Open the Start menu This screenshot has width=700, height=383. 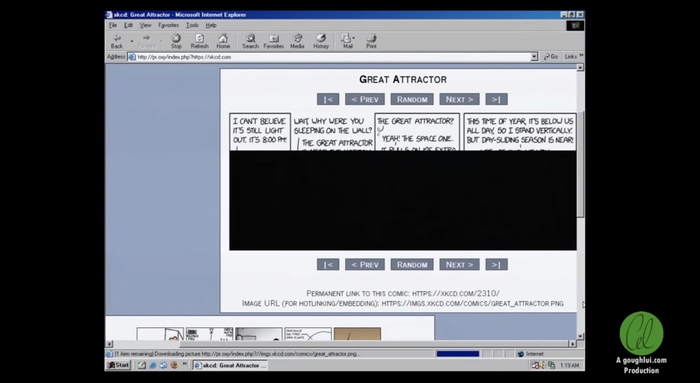118,365
